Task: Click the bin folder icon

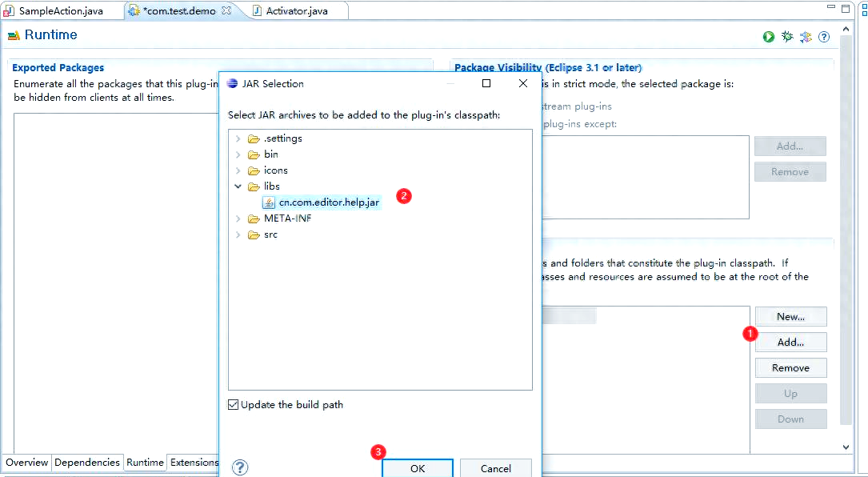Action: pyautogui.click(x=254, y=154)
